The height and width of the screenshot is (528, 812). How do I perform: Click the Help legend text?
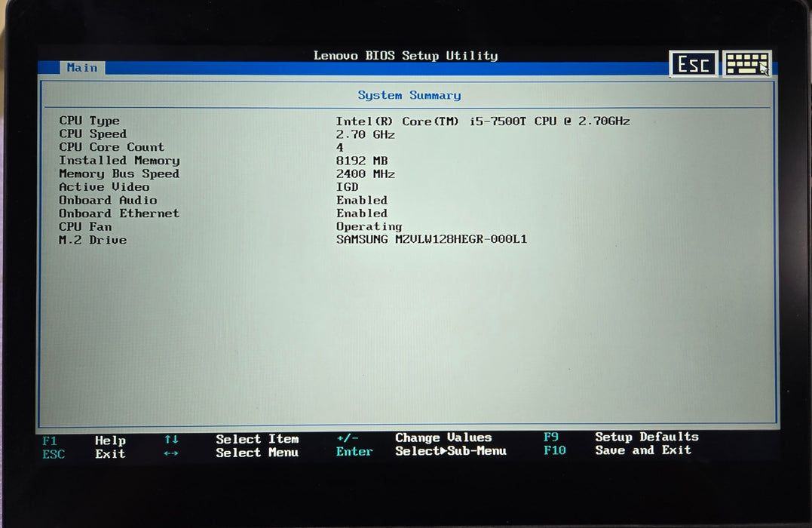point(110,441)
